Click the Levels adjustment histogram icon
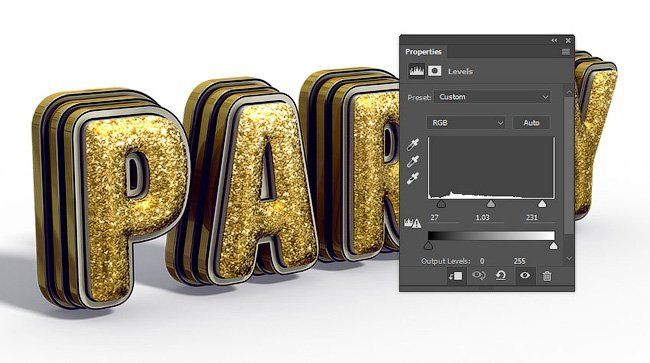This screenshot has width=650, height=363. [417, 71]
